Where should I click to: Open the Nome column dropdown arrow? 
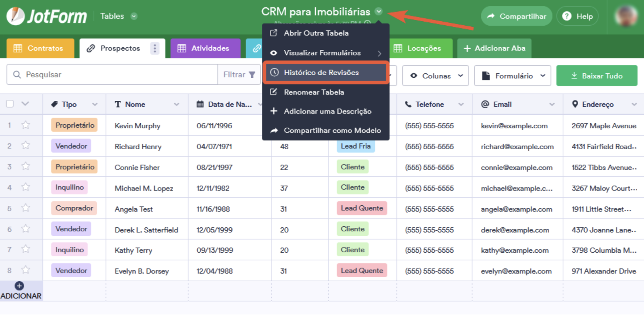(177, 105)
